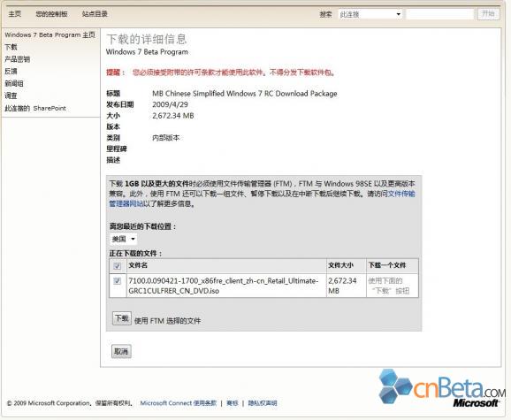The width and height of the screenshot is (511, 420).
Task: Click the 文件名 column header
Action: pos(138,265)
